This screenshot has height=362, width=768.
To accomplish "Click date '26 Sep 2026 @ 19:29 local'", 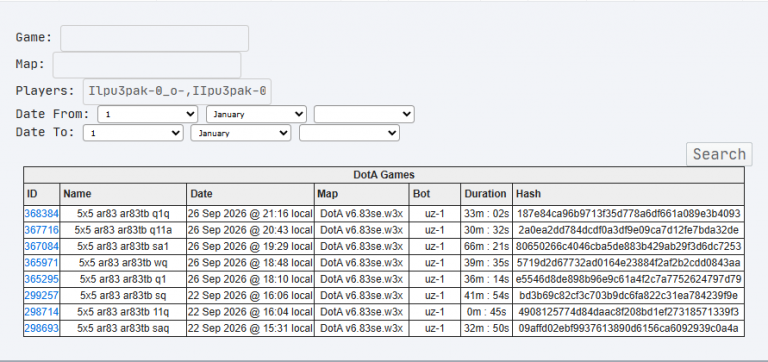I will [x=250, y=246].
